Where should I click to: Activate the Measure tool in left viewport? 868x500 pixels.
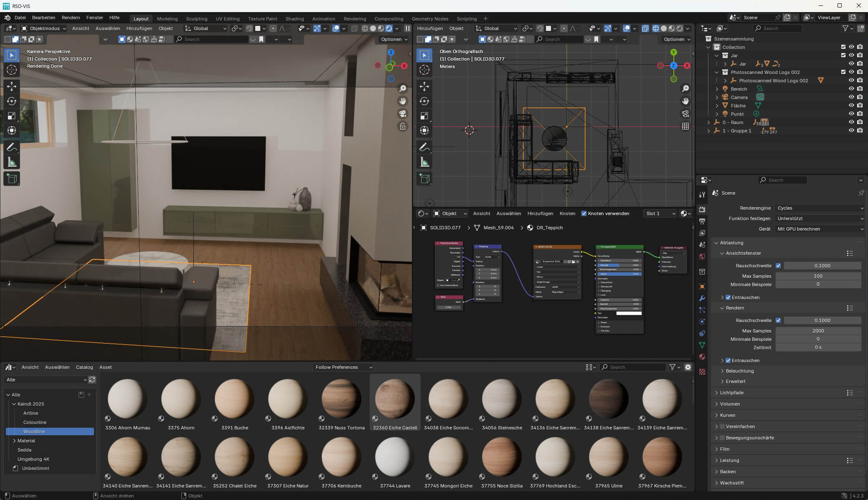click(x=12, y=162)
